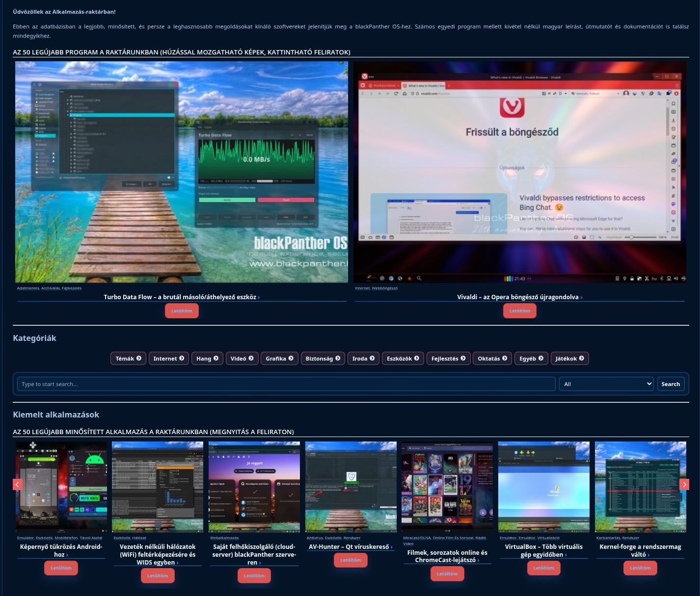The width and height of the screenshot is (700, 596).
Task: Open the Kernel-forge thumbnail
Action: (641, 487)
